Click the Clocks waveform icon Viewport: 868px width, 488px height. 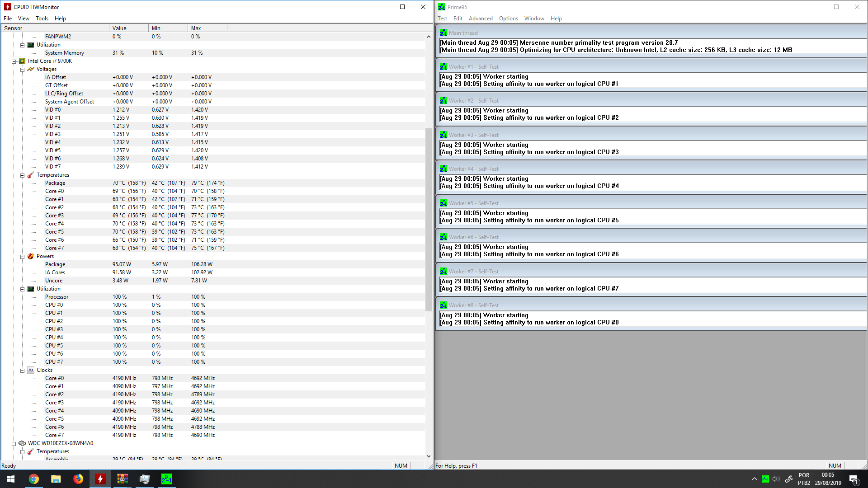click(x=31, y=370)
